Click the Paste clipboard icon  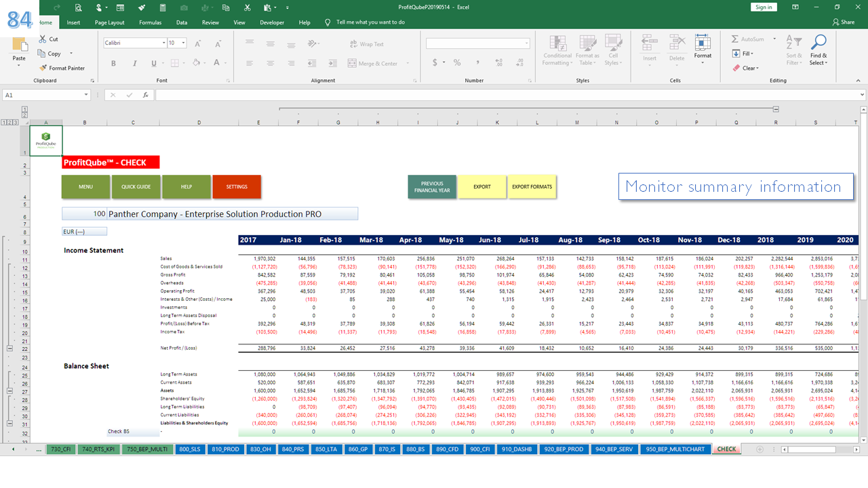(x=19, y=45)
